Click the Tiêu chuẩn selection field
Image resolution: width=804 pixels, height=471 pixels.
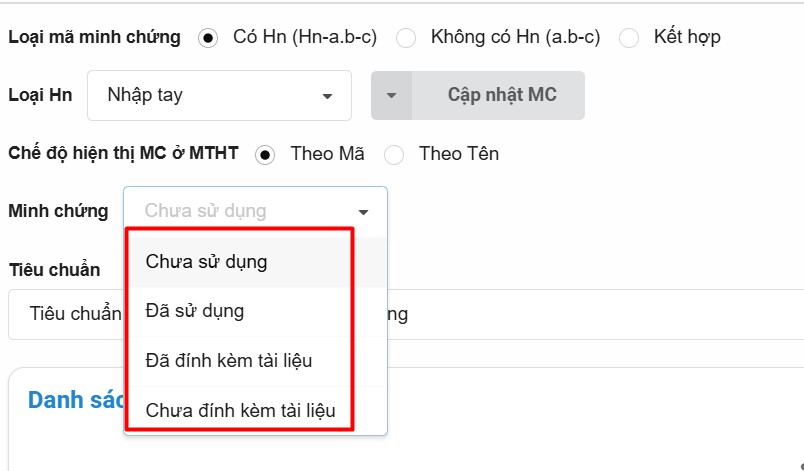600,314
